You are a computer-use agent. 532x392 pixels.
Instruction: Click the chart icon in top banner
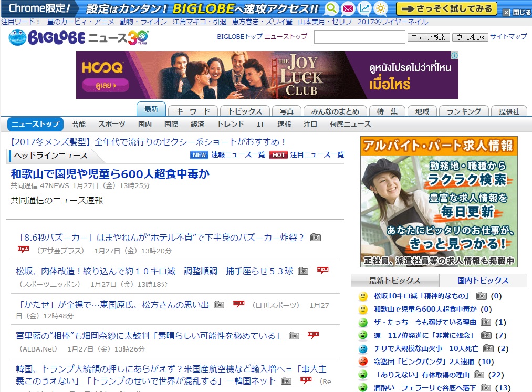(364, 8)
